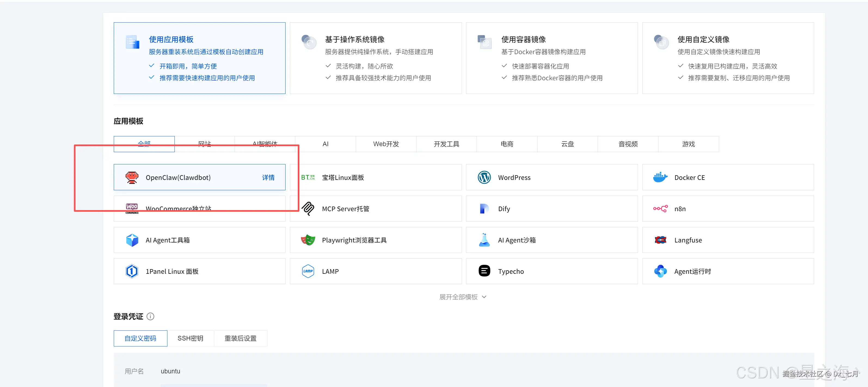This screenshot has height=387, width=868.
Task: Select the 宝塔Linux面板 template
Action: pyautogui.click(x=376, y=177)
